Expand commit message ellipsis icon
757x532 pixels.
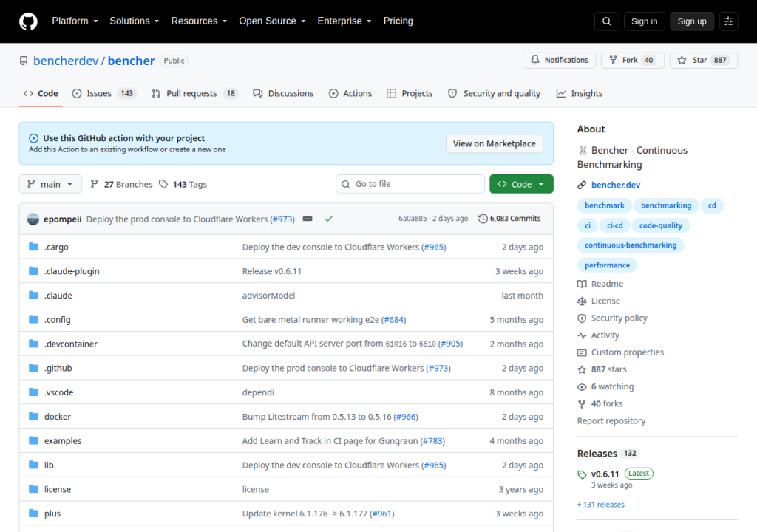pos(308,219)
